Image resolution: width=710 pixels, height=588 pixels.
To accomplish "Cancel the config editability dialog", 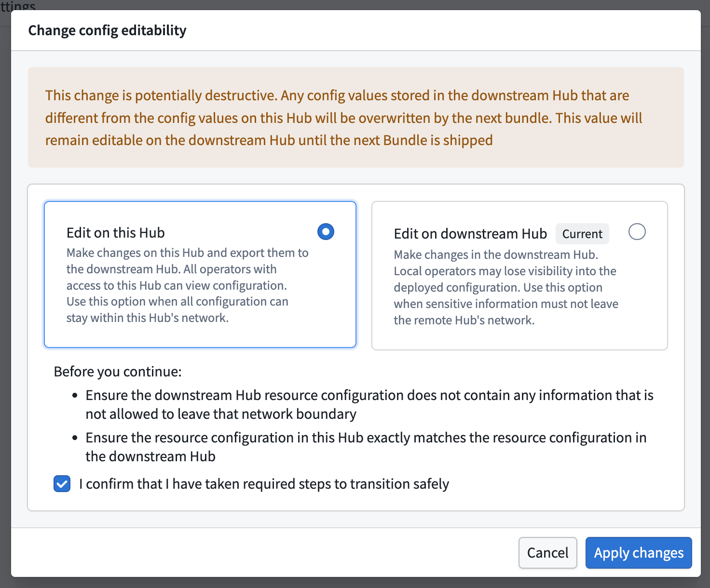I will [x=548, y=553].
